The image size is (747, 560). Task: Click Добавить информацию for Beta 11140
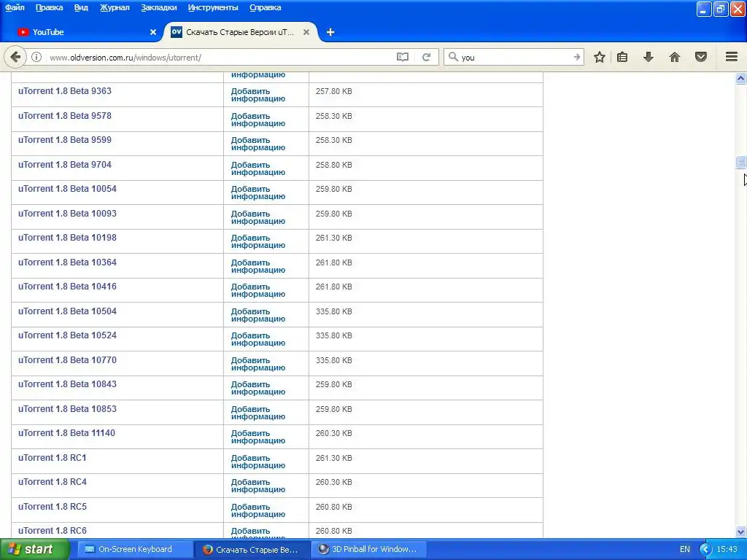(258, 437)
